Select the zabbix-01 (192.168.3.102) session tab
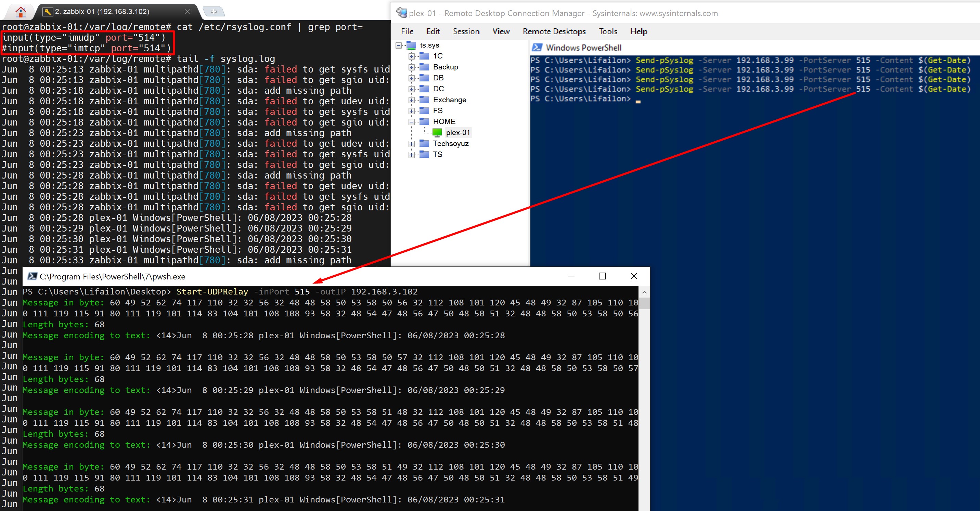This screenshot has width=980, height=511. 102,11
